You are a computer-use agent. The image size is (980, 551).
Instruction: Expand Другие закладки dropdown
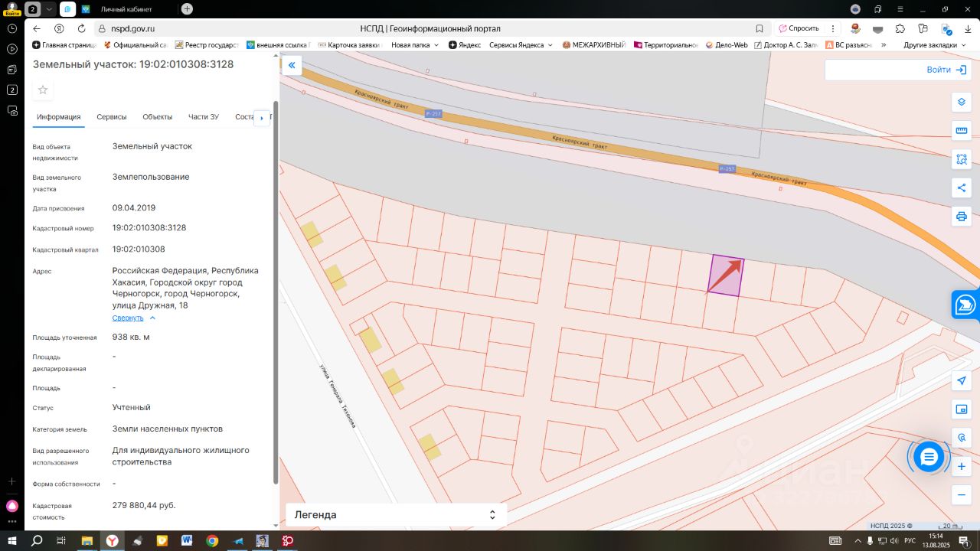tap(934, 45)
